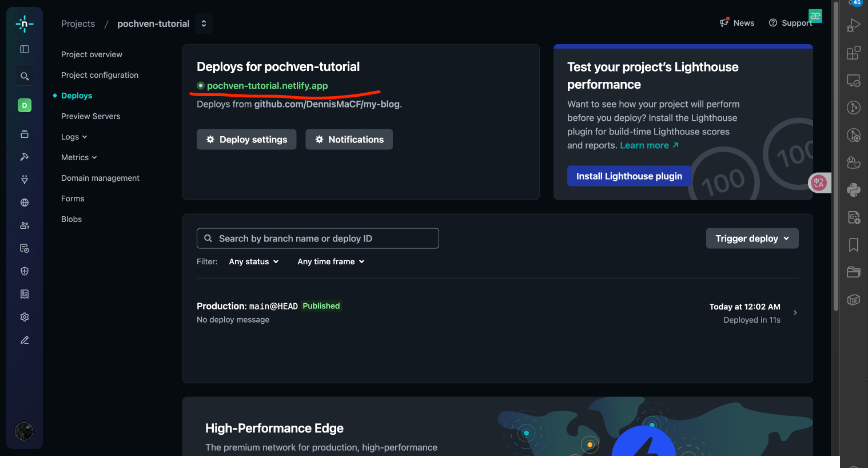The image size is (868, 468).
Task: Open search via magnifier icon in sidebar
Action: [x=25, y=76]
